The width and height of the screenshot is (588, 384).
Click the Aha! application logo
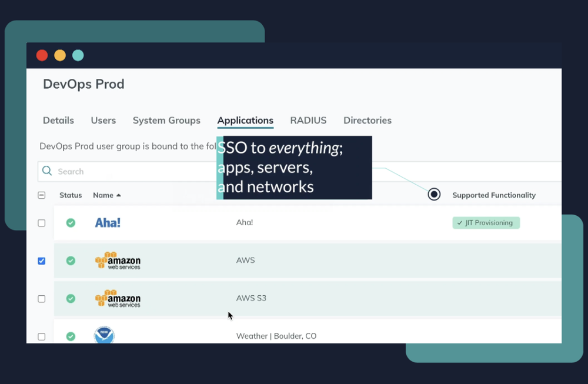[x=108, y=223]
